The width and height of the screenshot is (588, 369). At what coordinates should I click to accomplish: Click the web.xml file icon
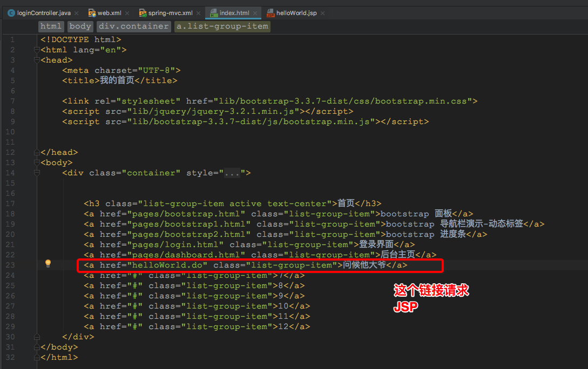click(92, 13)
